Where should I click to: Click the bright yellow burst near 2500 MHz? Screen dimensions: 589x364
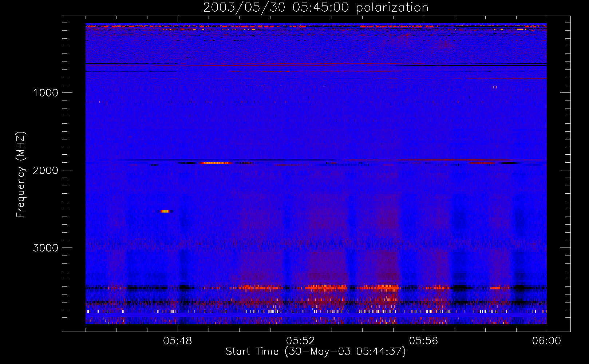coord(165,211)
